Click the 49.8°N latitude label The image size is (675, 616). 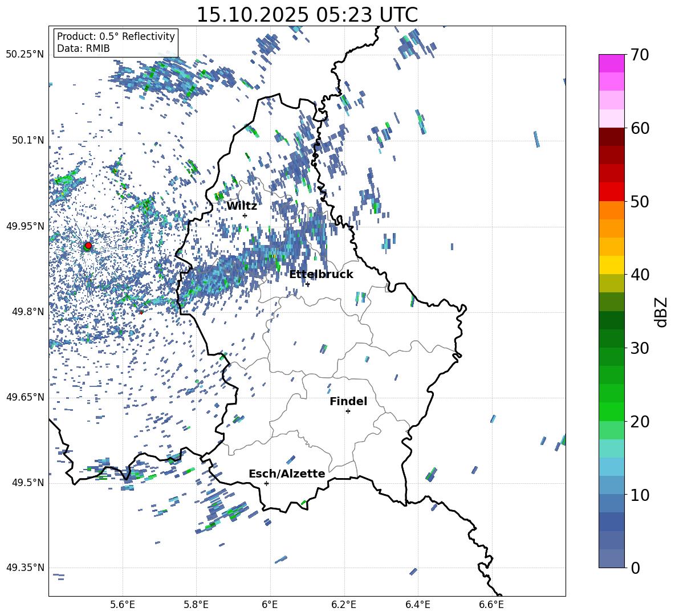click(x=29, y=312)
